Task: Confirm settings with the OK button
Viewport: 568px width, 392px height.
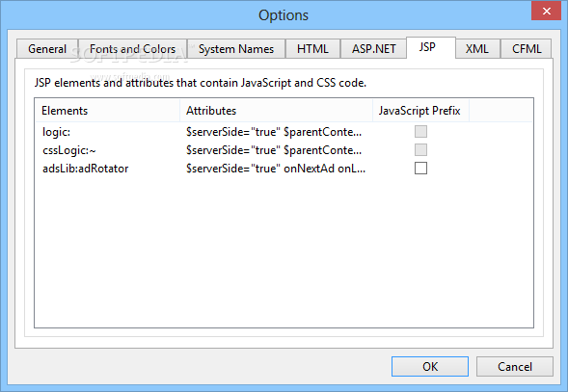Action: [430, 367]
